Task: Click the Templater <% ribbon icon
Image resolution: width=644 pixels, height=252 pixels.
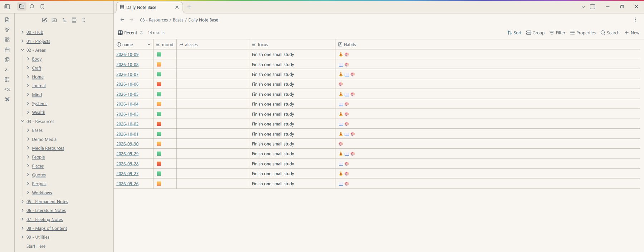Action: (x=7, y=89)
